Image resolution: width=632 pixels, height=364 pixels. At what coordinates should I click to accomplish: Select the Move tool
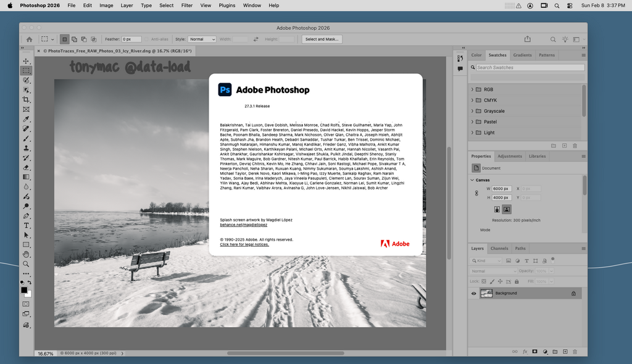coord(26,61)
